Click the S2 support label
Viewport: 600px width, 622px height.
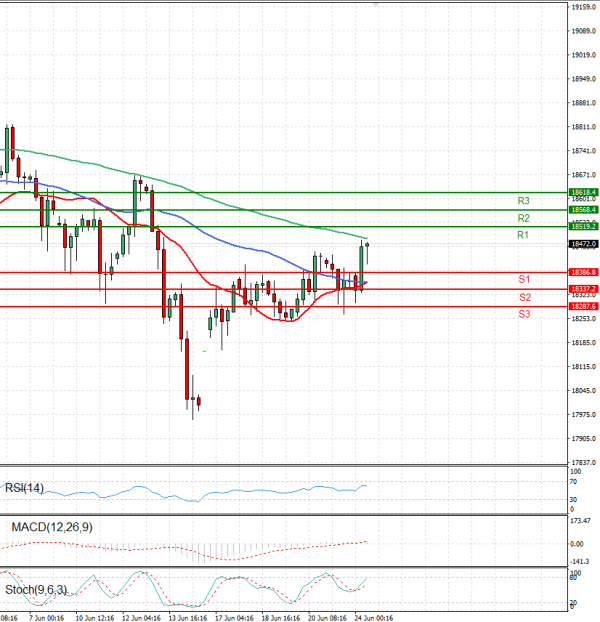525,297
